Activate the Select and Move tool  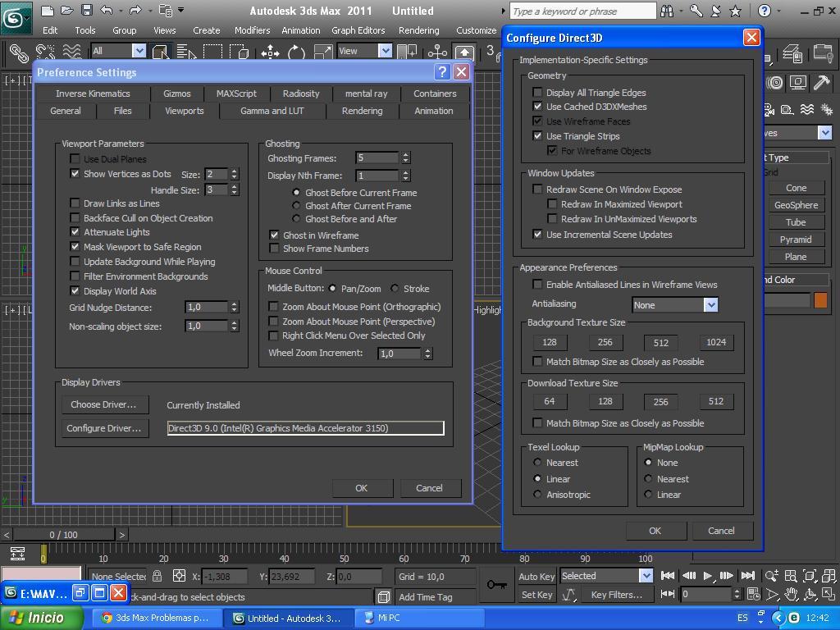tap(270, 52)
